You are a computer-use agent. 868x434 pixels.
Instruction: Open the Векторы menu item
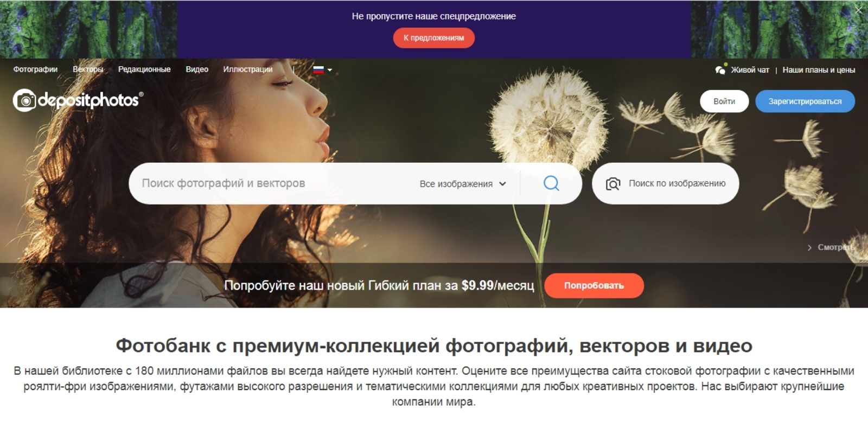click(88, 69)
